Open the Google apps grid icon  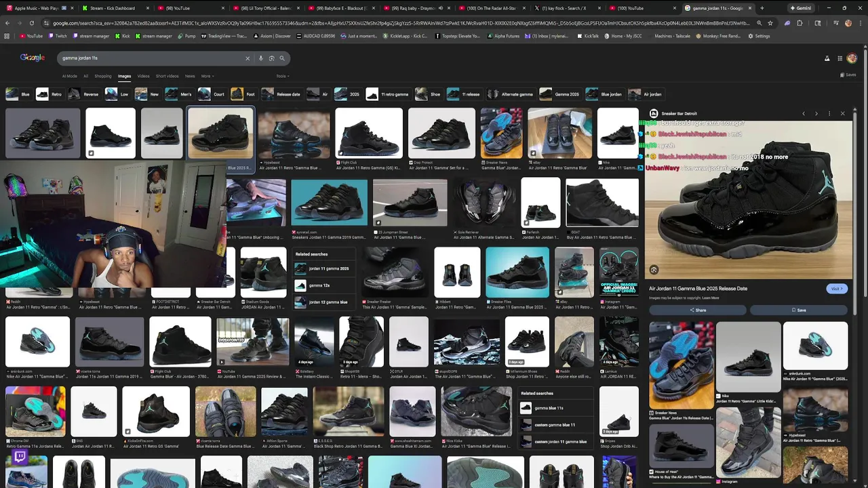840,58
